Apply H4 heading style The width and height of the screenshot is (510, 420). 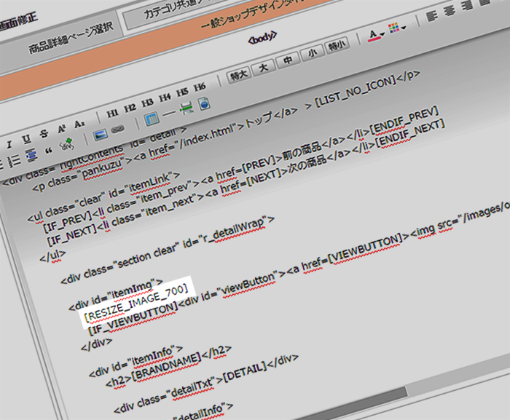coord(165,98)
